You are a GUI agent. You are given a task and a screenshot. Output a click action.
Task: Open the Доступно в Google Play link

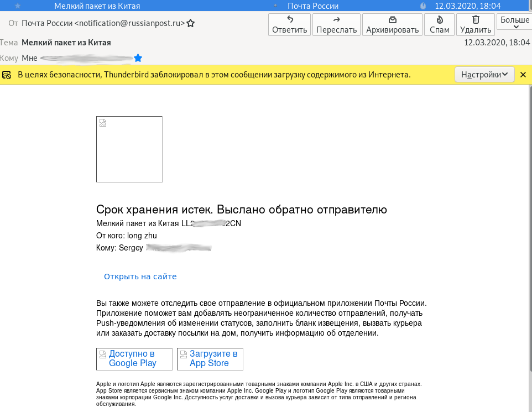pos(134,359)
